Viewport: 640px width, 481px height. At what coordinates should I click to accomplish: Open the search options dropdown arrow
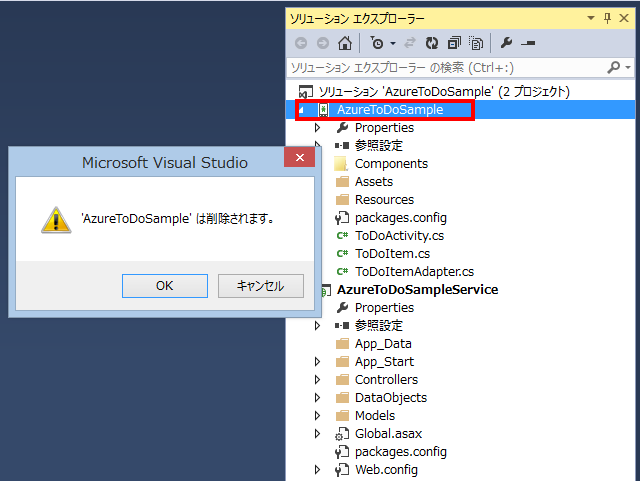coord(628,67)
